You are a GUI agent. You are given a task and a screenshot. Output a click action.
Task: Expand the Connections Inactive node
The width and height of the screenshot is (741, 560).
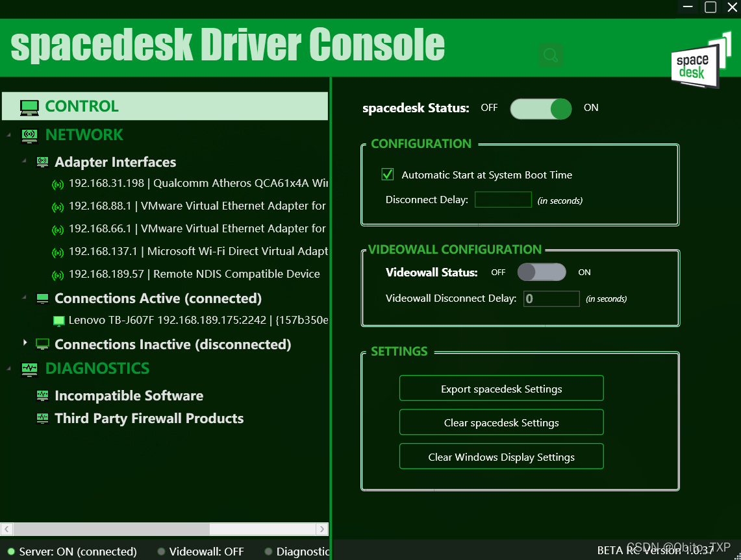25,343
